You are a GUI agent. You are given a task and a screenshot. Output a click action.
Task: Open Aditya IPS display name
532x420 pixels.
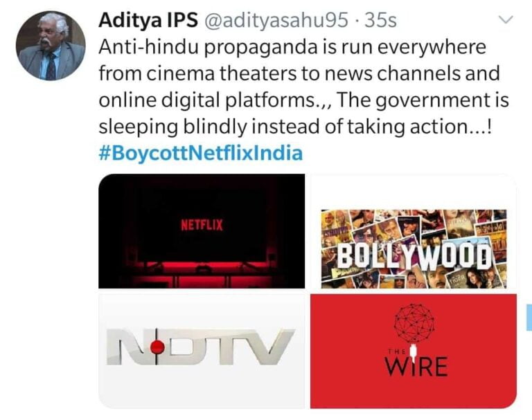coord(148,20)
